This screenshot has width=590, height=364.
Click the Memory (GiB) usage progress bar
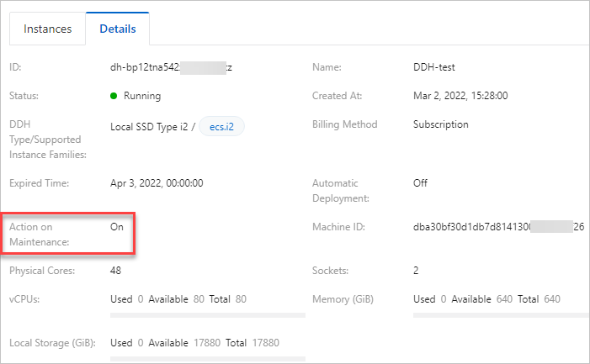(x=501, y=315)
